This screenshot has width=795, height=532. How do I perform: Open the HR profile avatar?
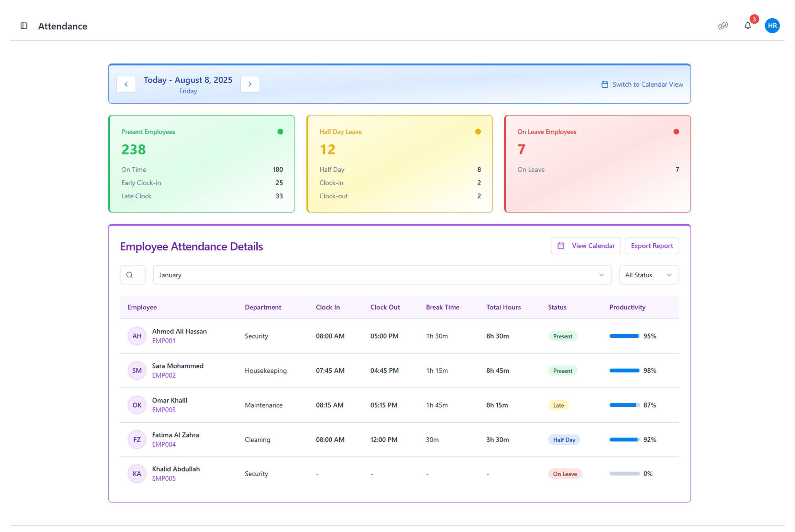point(772,26)
